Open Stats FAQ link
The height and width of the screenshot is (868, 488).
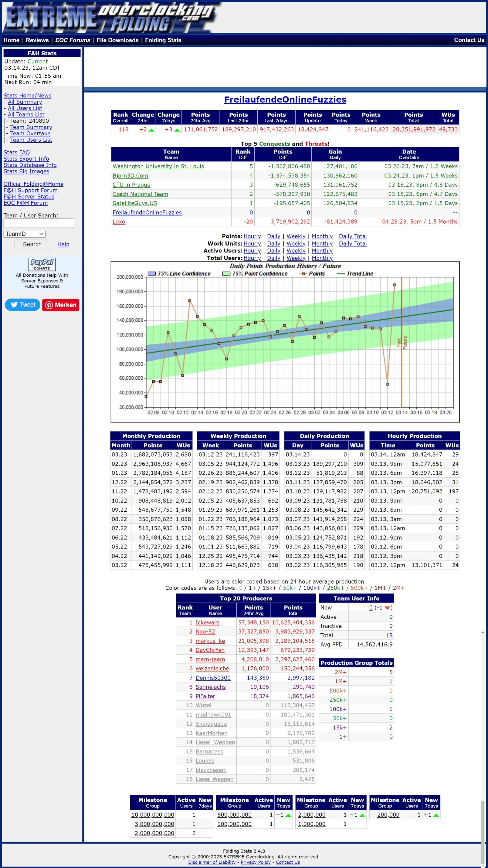pyautogui.click(x=17, y=153)
